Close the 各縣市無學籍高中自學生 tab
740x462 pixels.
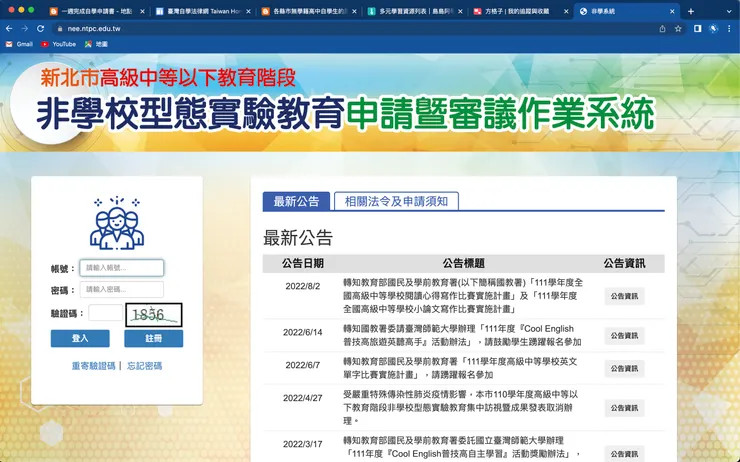pyautogui.click(x=354, y=11)
